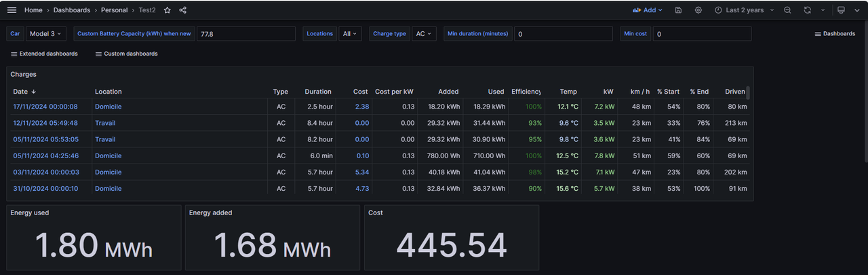Open dashboard settings gear icon
This screenshot has width=868, height=275.
pyautogui.click(x=698, y=10)
